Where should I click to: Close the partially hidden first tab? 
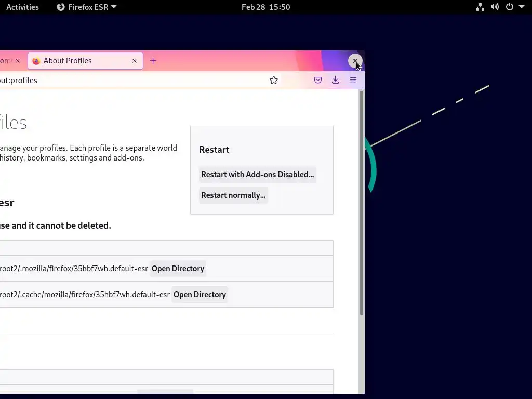click(x=18, y=61)
